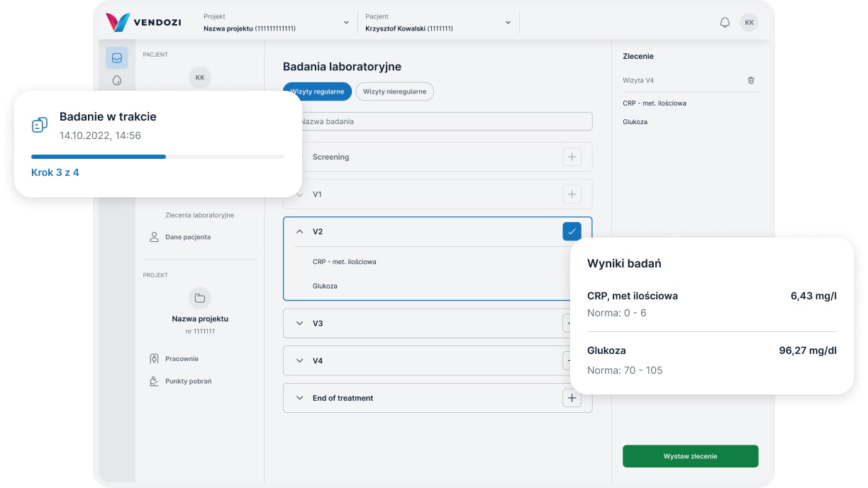This screenshot has width=868, height=488.
Task: Open Dane pacjenta link
Action: (x=187, y=237)
